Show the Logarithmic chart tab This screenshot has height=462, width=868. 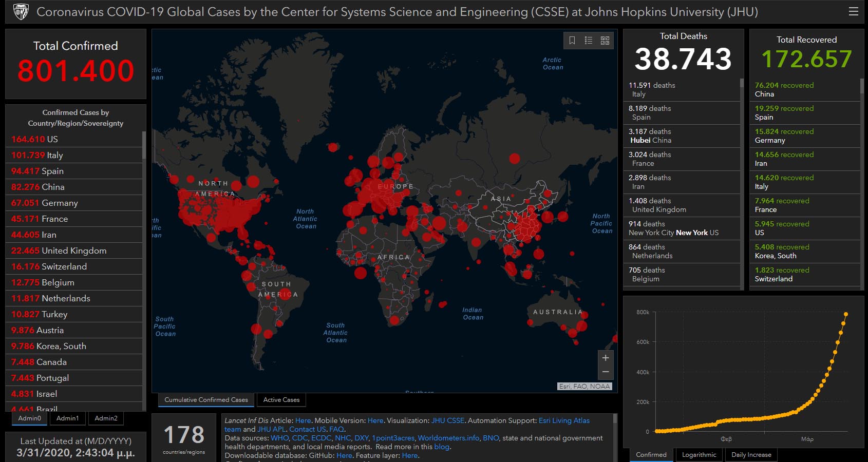tap(699, 455)
